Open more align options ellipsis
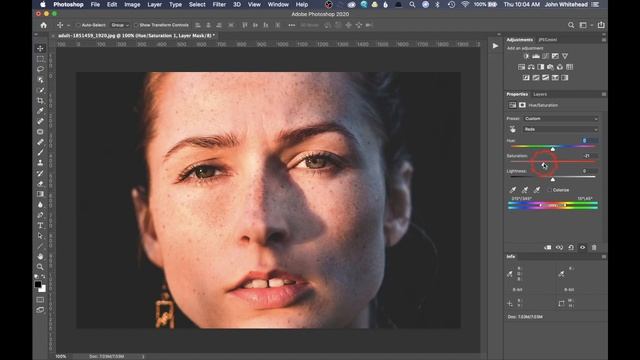Viewport: 640px width, 360px height. coord(291,25)
